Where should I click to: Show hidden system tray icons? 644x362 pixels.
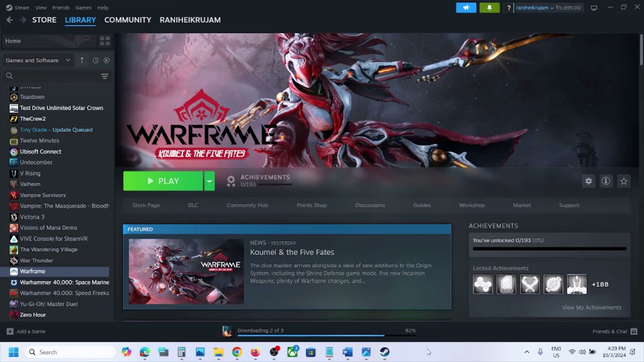tap(527, 352)
